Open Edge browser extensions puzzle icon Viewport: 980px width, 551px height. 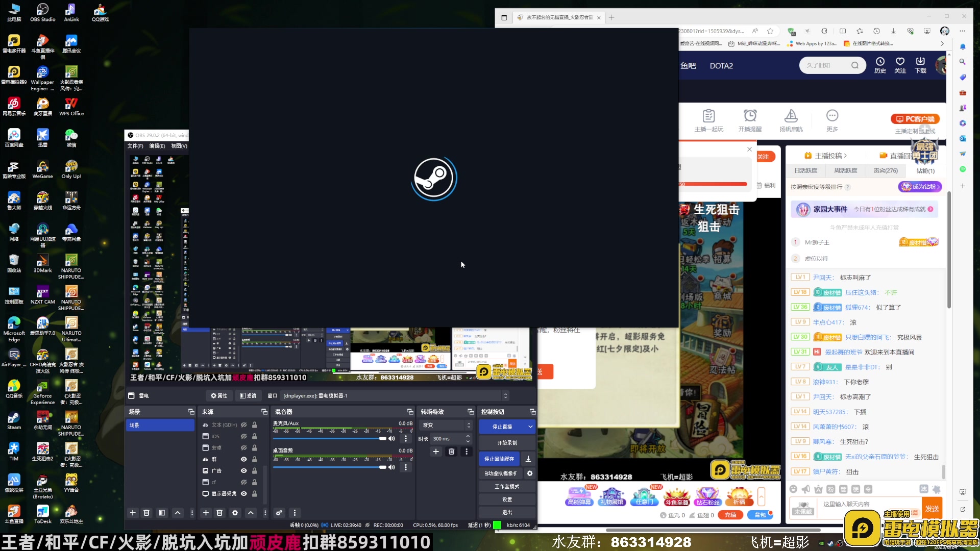tap(824, 31)
